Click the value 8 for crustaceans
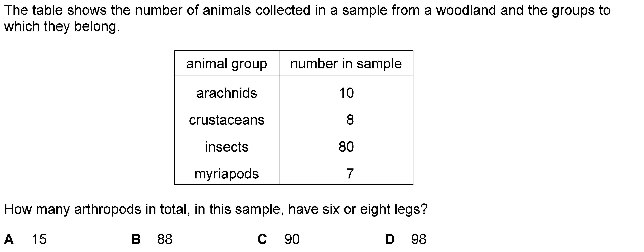 350,120
